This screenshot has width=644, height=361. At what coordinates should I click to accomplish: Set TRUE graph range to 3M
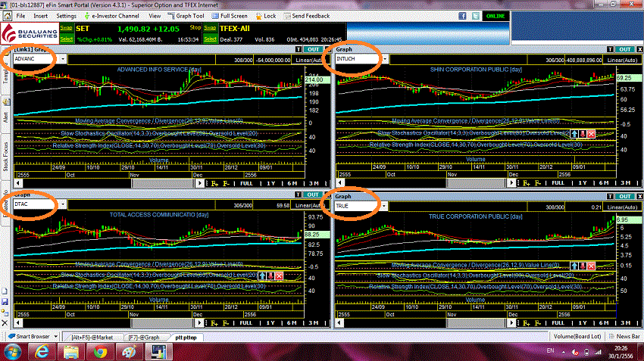point(625,323)
